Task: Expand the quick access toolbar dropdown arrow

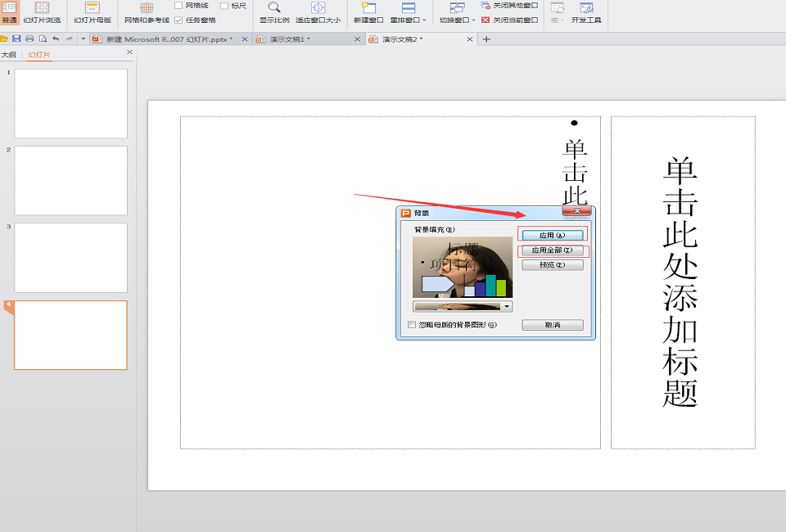Action: tap(84, 39)
